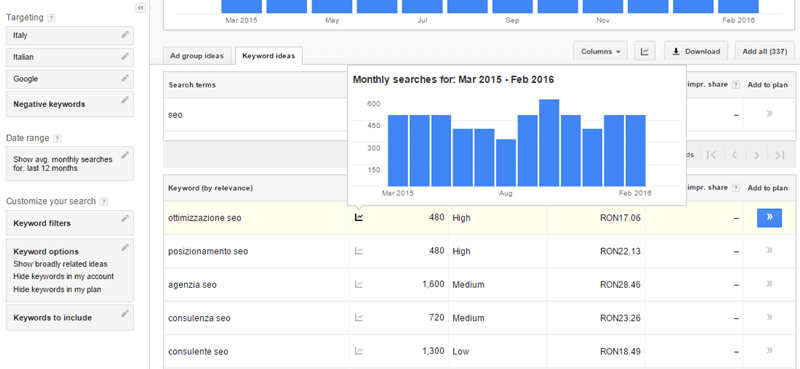The image size is (800, 369).
Task: Add posizionamento seo to plan
Action: click(769, 250)
